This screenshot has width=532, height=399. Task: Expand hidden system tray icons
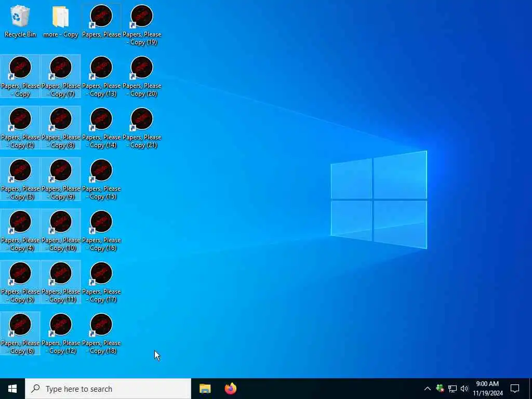pos(427,389)
